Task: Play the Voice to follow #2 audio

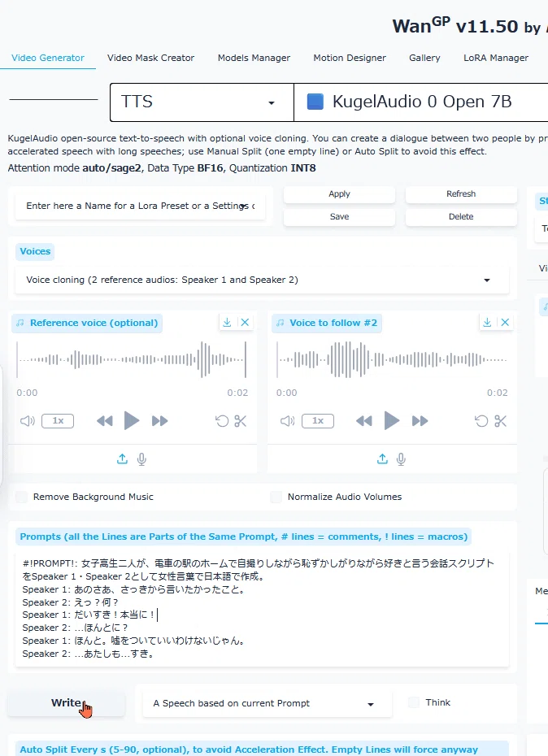Action: pyautogui.click(x=392, y=421)
